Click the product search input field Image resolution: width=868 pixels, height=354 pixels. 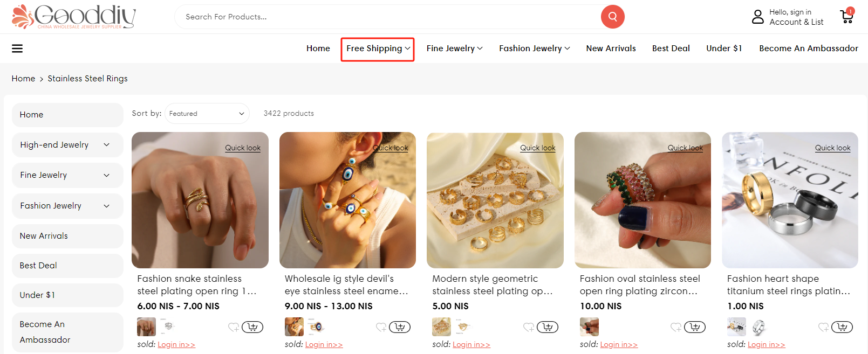click(388, 17)
